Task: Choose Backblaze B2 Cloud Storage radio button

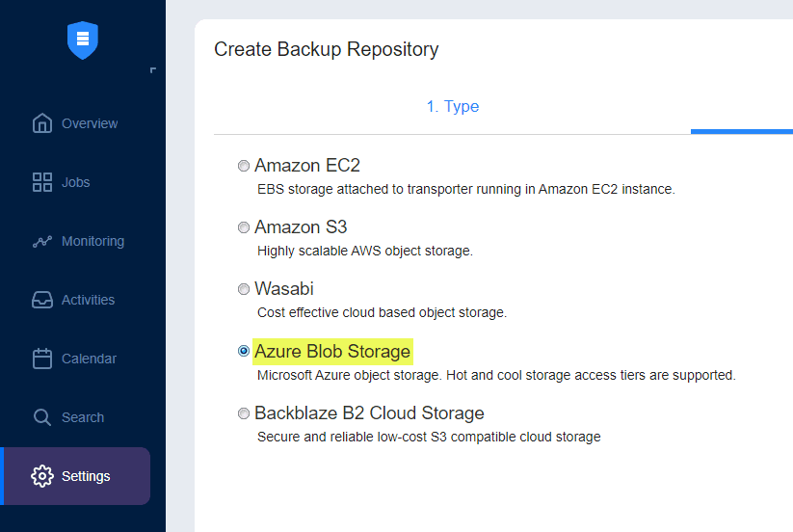Action: (244, 413)
